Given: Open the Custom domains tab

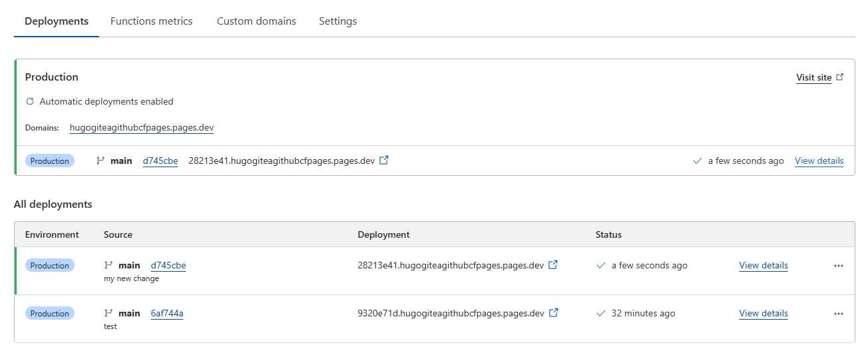Looking at the screenshot, I should pos(256,21).
